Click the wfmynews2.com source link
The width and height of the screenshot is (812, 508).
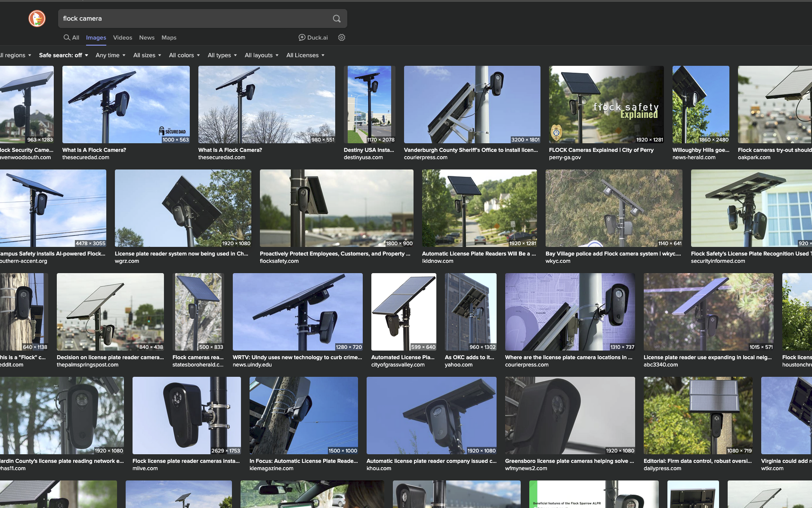click(526, 468)
